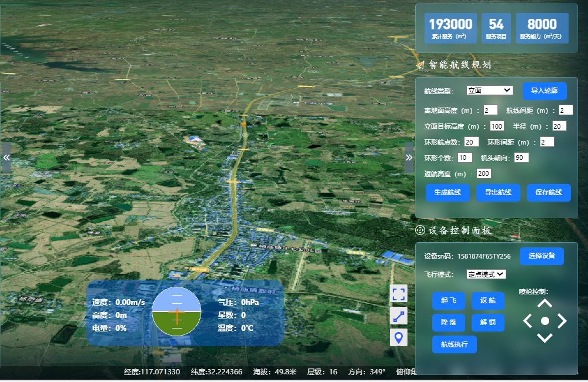Select the line distance measurement tool
This screenshot has height=382, width=588.
399,316
